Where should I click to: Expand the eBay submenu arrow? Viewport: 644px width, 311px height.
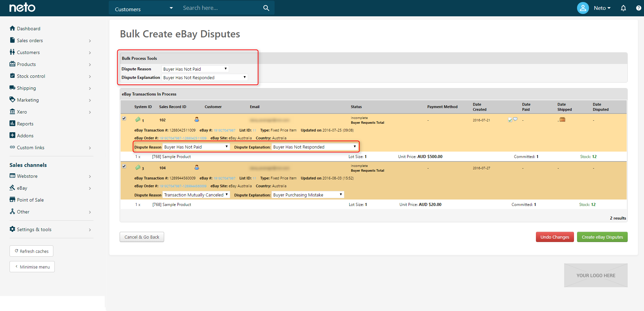pos(90,188)
